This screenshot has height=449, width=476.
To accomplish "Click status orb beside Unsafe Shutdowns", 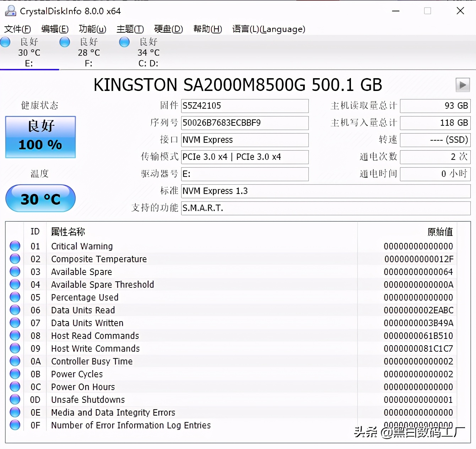I will (15, 399).
